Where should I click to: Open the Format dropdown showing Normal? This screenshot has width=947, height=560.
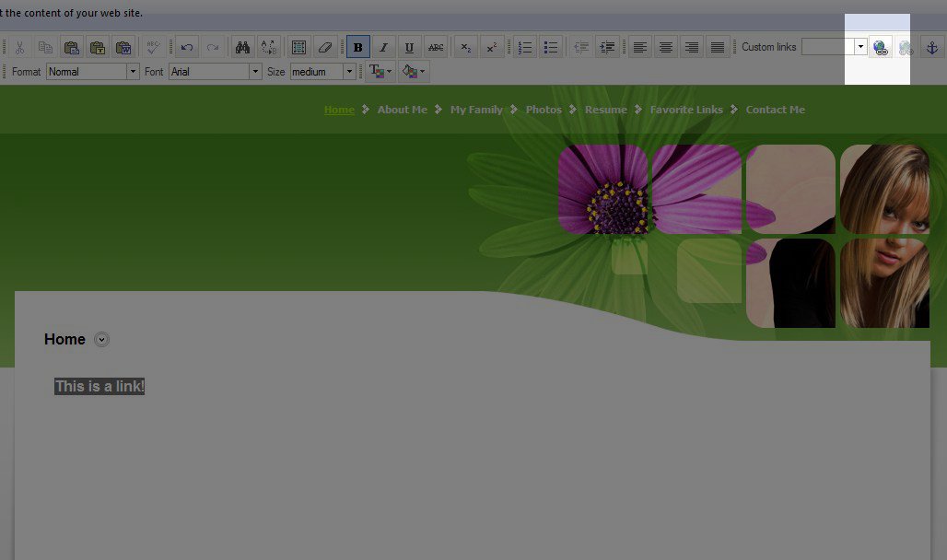coord(92,72)
